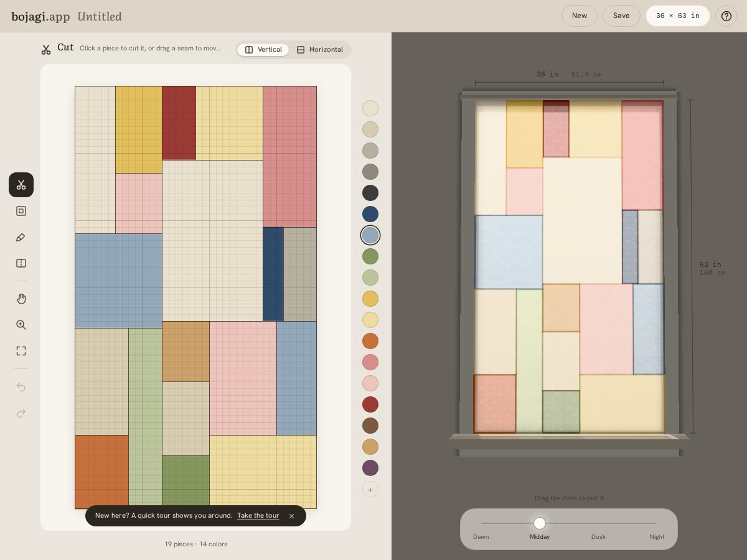
Task: Pick the olive green color swatch
Action: [370, 256]
